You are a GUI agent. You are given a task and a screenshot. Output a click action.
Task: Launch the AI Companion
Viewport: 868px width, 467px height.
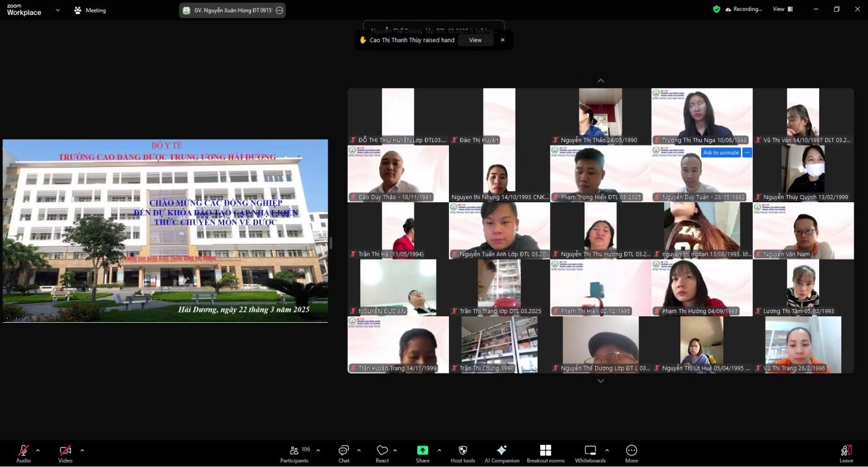[x=502, y=453]
